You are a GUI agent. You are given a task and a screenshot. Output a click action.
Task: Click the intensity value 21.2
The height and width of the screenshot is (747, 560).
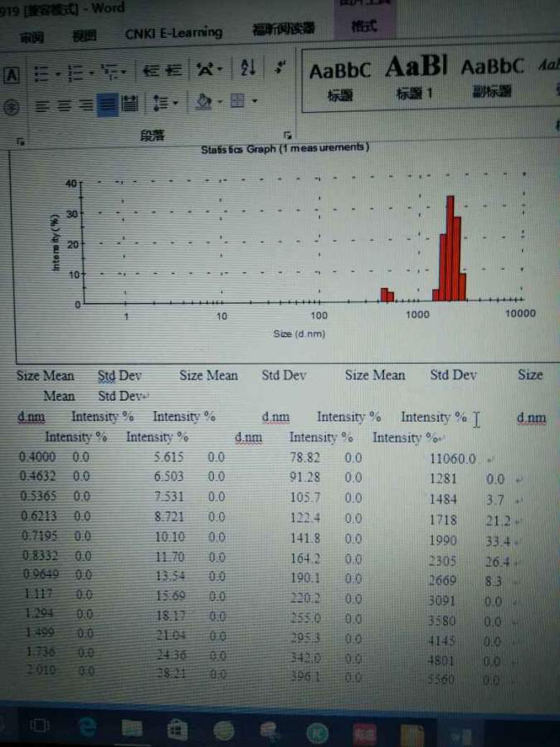pyautogui.click(x=498, y=521)
